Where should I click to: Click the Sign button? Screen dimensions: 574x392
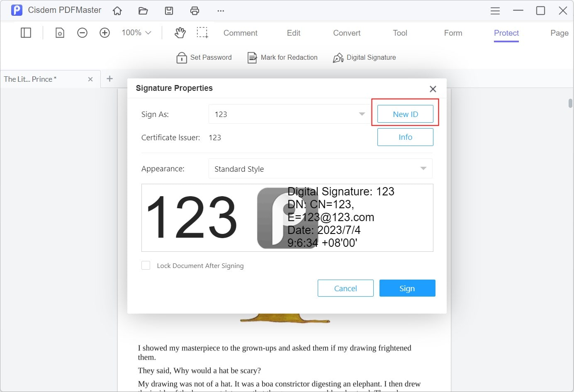click(407, 288)
